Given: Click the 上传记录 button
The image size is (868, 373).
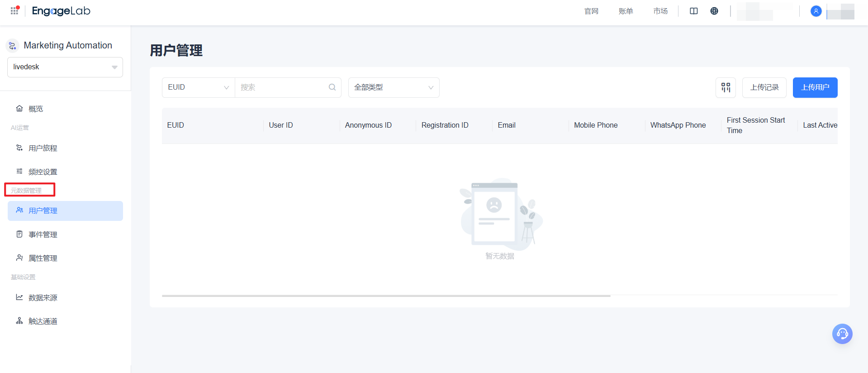Looking at the screenshot, I should [764, 87].
